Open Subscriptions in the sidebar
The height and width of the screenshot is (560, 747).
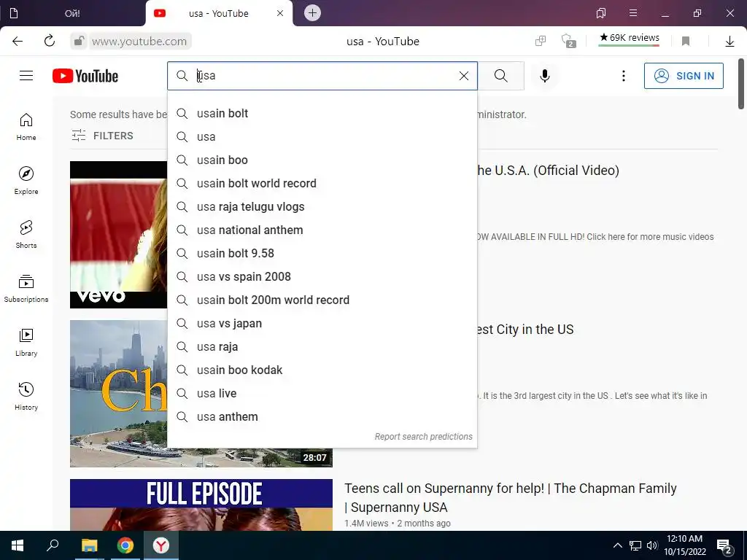(x=26, y=289)
